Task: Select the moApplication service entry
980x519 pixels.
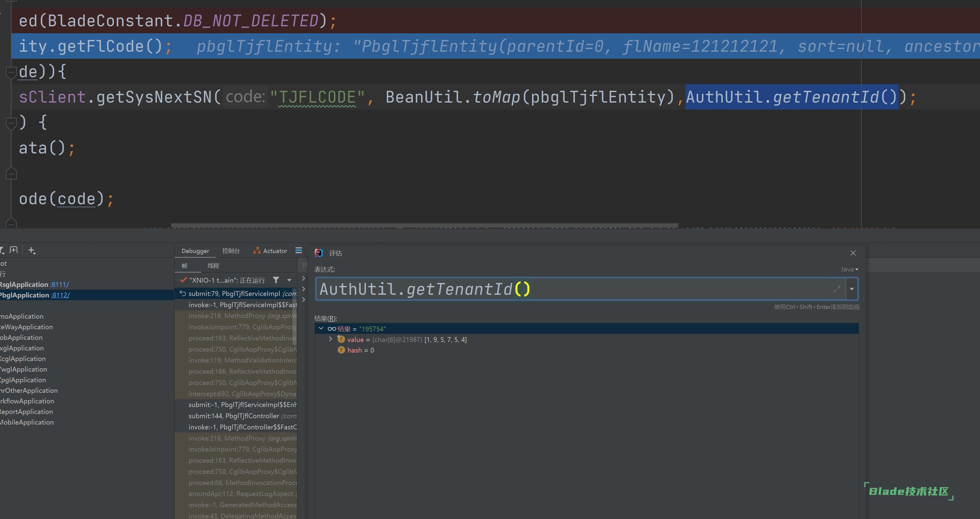Action: coord(22,316)
